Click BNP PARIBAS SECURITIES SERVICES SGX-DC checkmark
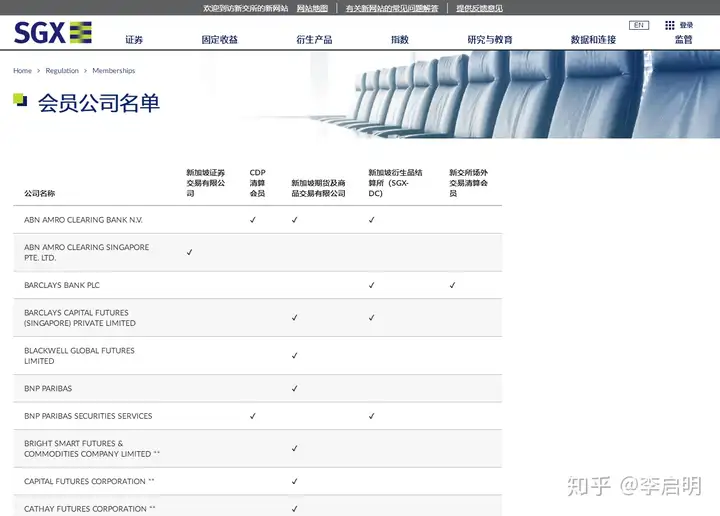The height and width of the screenshot is (516, 720). pos(371,416)
